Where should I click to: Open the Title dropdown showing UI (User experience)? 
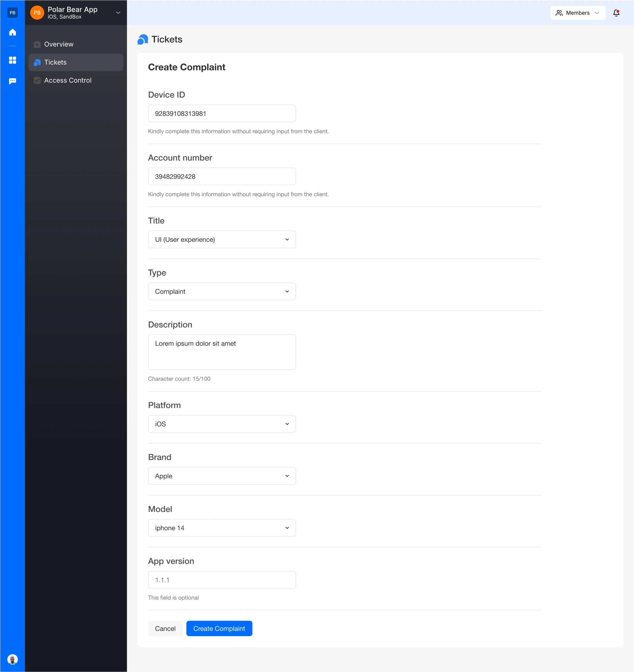pos(222,240)
